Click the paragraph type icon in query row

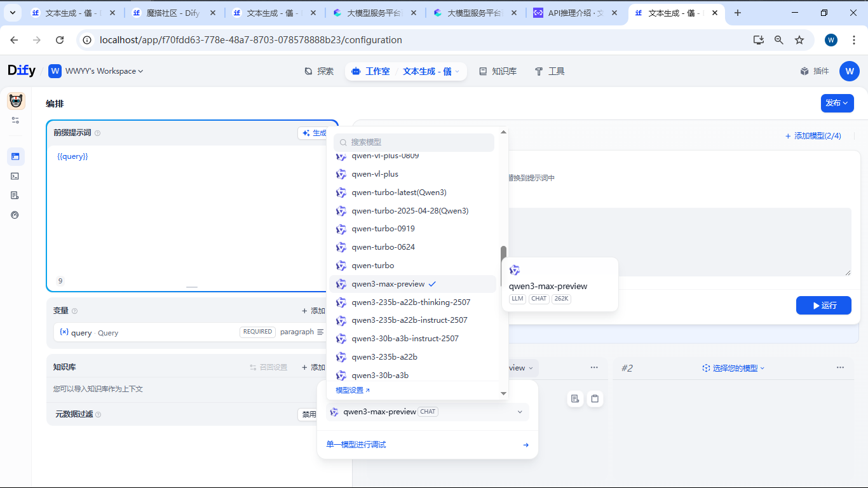[x=320, y=332]
